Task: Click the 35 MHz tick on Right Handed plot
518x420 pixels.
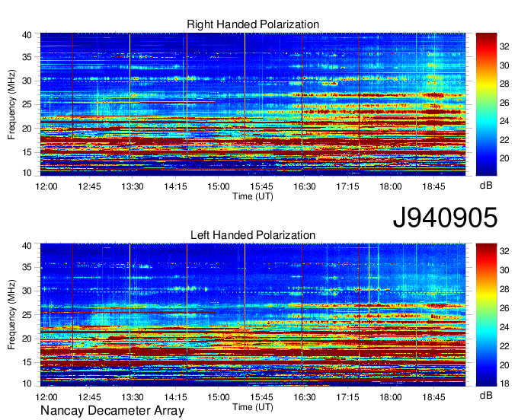Action: [x=27, y=57]
